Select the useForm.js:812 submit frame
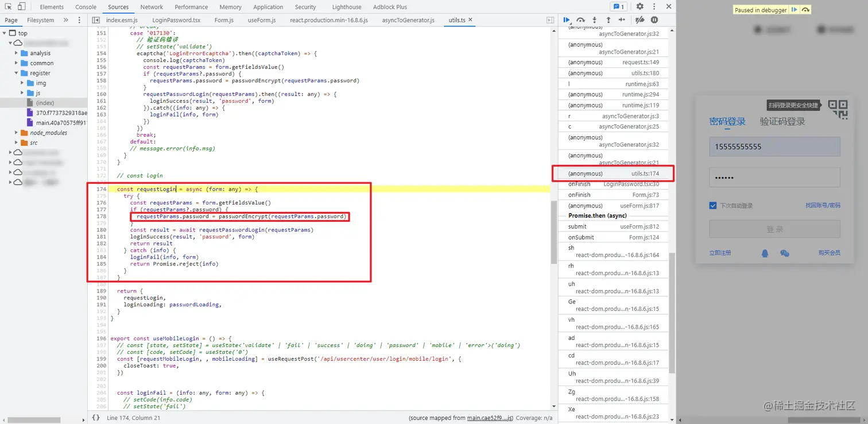 tap(613, 226)
